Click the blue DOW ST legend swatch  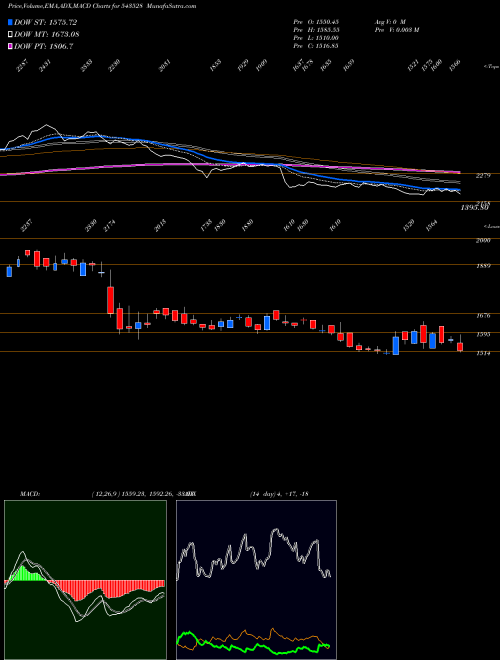(11, 22)
